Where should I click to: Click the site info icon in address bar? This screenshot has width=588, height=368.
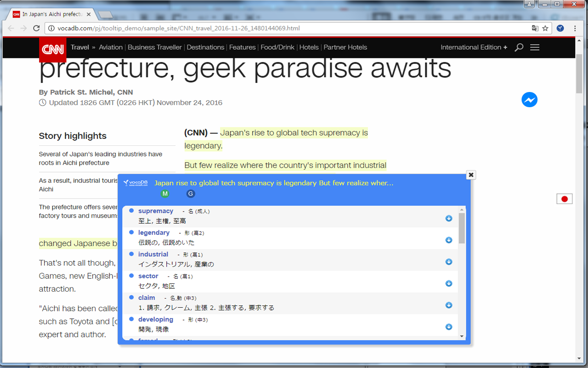coord(51,28)
